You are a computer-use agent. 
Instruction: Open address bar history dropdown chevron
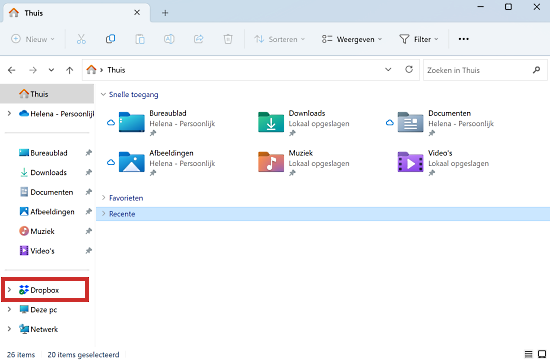pyautogui.click(x=388, y=69)
